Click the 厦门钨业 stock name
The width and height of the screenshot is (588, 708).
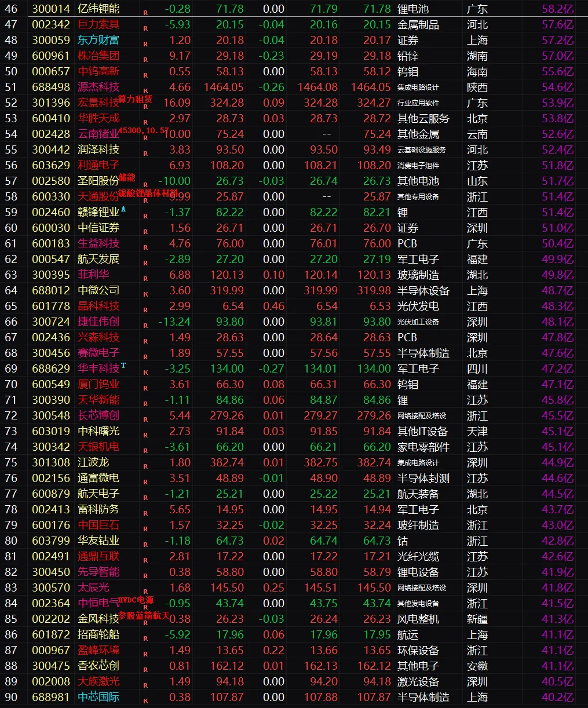[x=98, y=384]
